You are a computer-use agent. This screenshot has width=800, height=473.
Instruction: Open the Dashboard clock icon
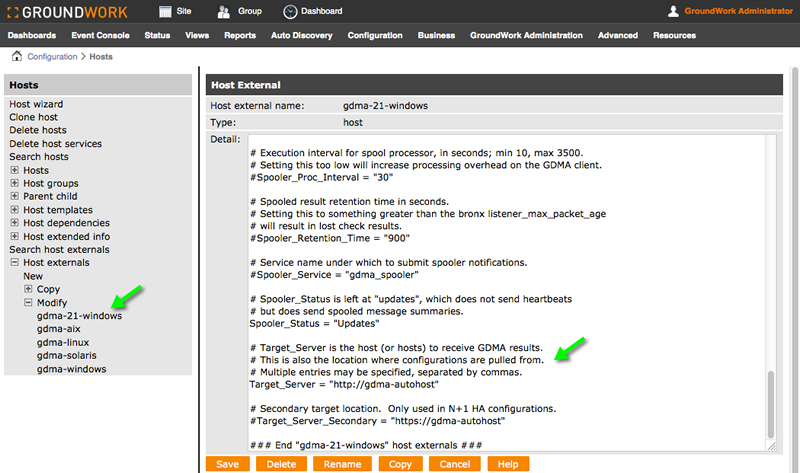click(290, 12)
